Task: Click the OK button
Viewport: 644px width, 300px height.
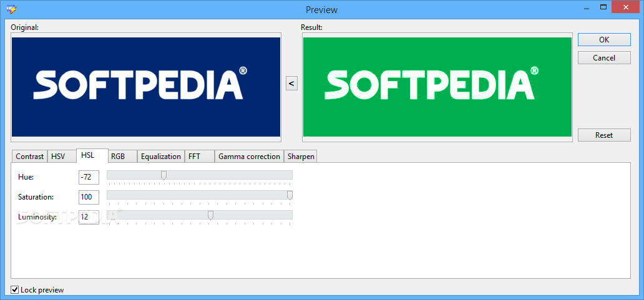Action: (604, 40)
